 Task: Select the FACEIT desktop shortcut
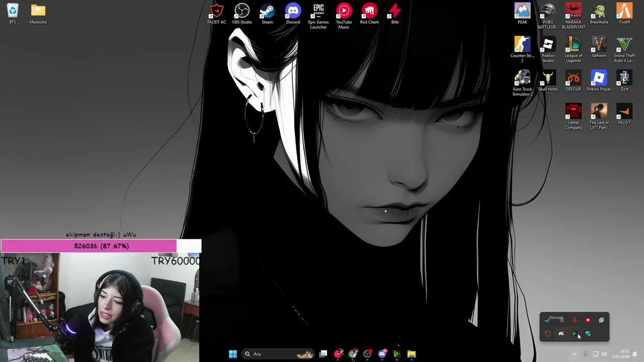[x=624, y=114]
